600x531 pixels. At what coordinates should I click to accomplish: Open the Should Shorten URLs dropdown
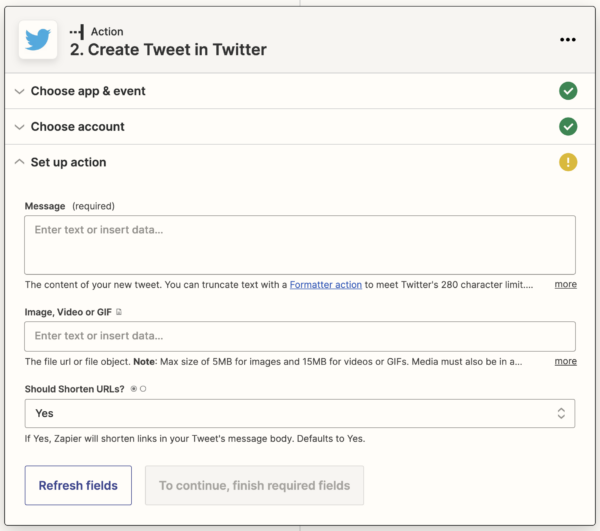[300, 414]
